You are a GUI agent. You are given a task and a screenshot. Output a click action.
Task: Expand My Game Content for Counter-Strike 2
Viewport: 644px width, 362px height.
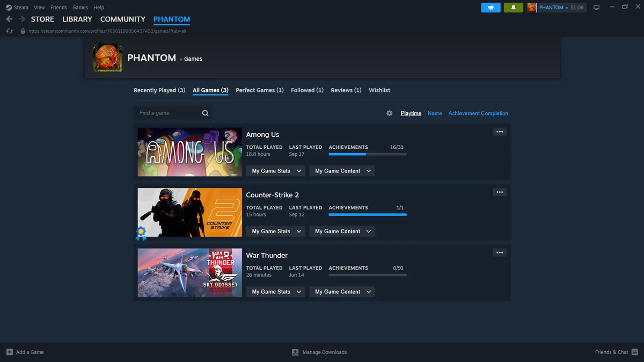tap(342, 231)
